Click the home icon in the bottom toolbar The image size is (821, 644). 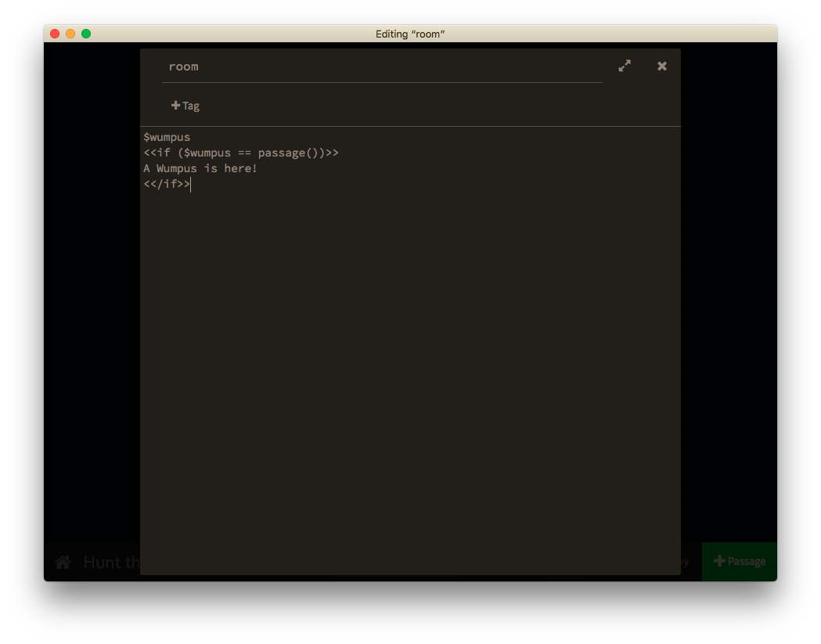coord(62,561)
